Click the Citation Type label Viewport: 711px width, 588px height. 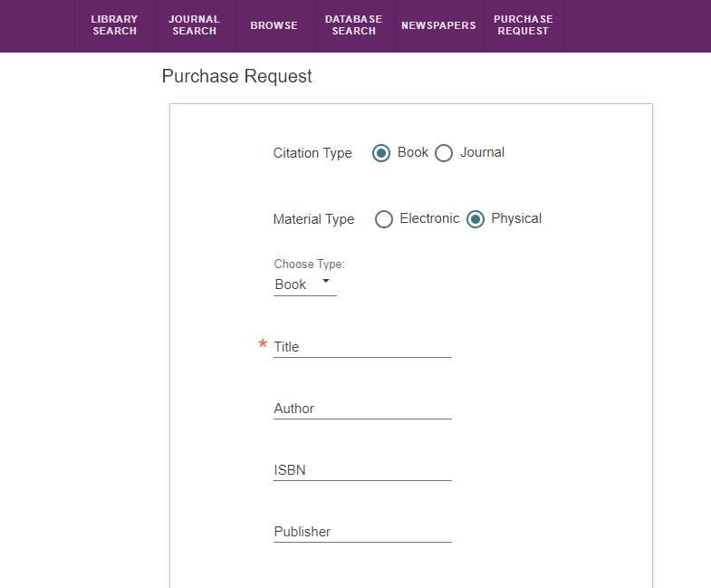tap(312, 153)
